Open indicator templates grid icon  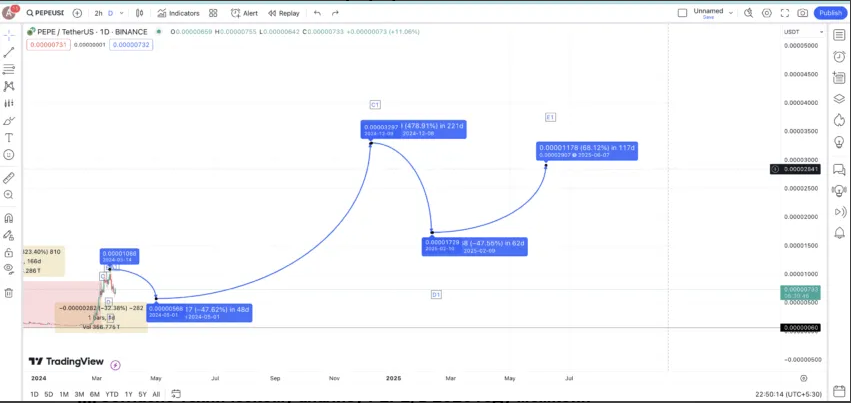point(213,13)
